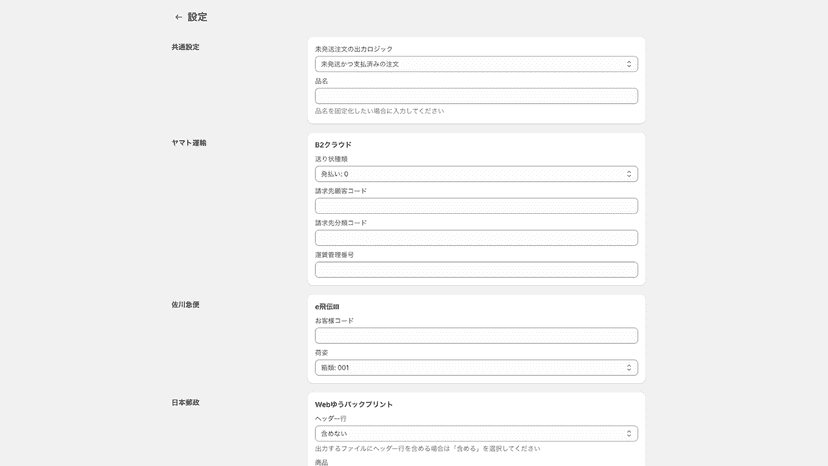Select the B2クラウド heading
Viewport: 828px width, 466px height.
333,145
